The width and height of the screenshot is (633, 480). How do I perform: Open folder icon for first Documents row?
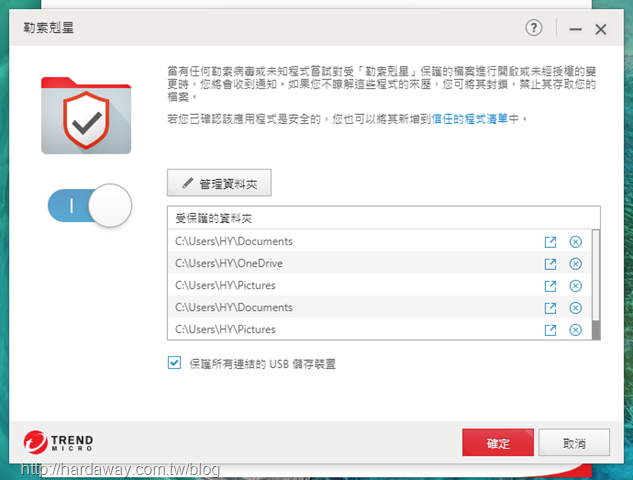click(550, 242)
